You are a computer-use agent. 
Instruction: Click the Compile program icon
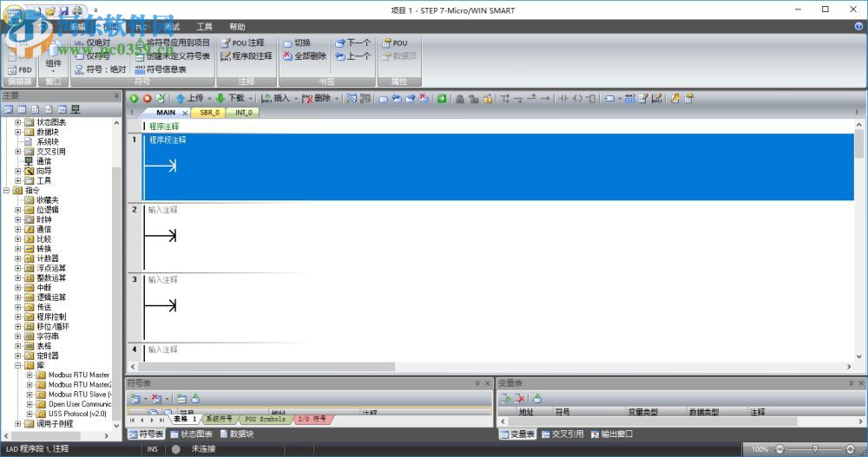tap(161, 99)
